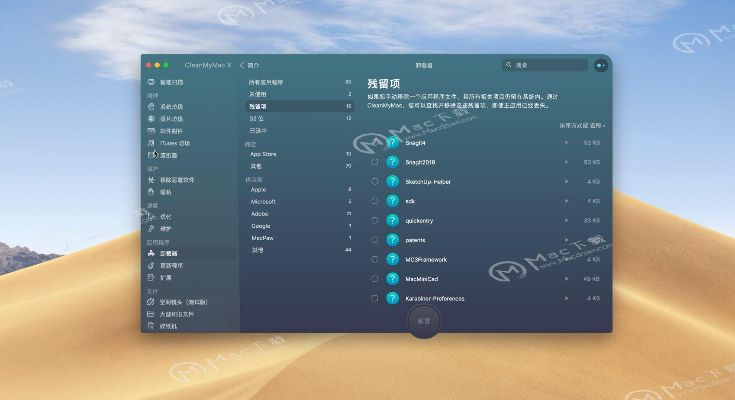Select the Adobe vendor filter

click(258, 213)
